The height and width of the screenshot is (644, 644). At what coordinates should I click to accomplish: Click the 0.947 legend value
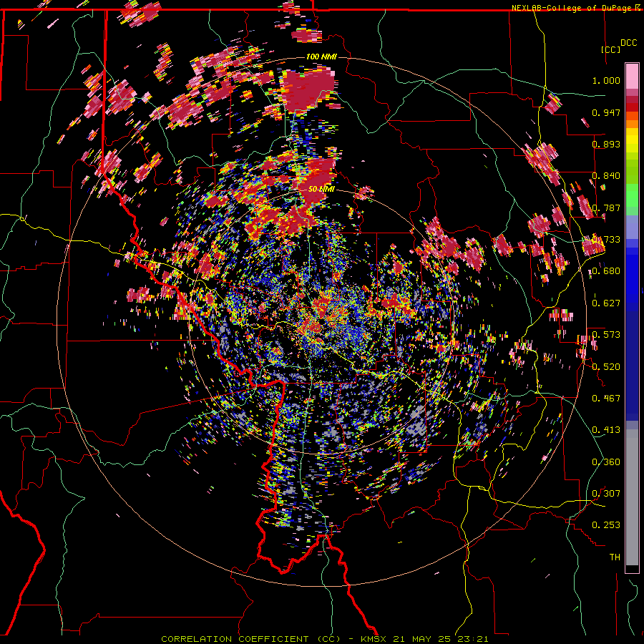tap(606, 112)
